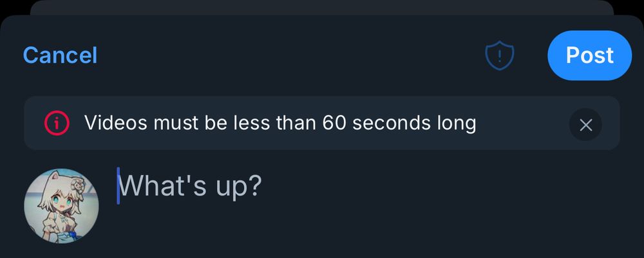Screen dimensions: 644x258
Task: Click the dimmed sheet behind the composer
Action: [x=322, y=6]
